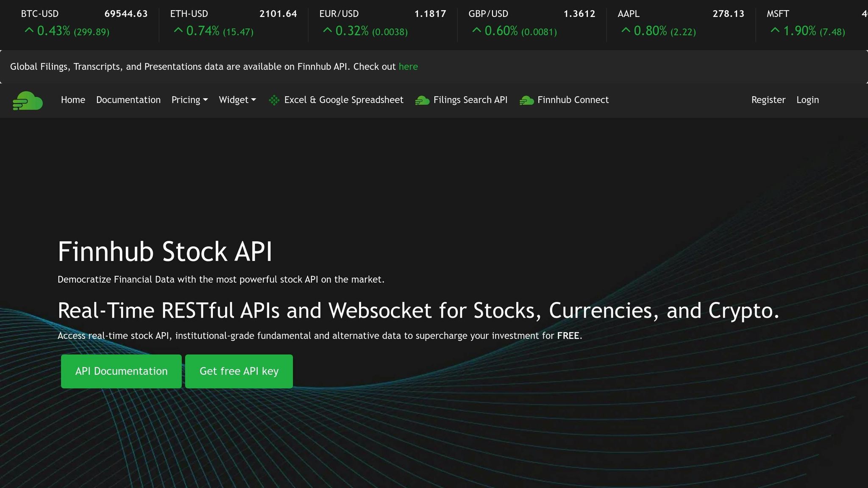The image size is (868, 488).
Task: Click the GBP/USD green up arrow
Action: pos(476,30)
